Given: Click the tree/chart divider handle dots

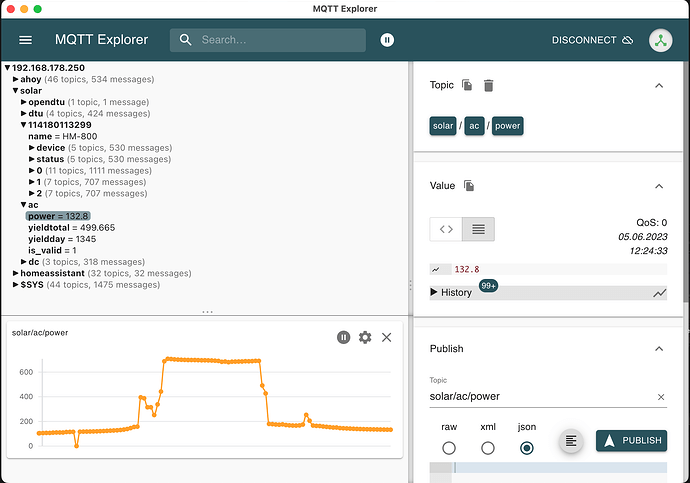Looking at the screenshot, I should [207, 312].
